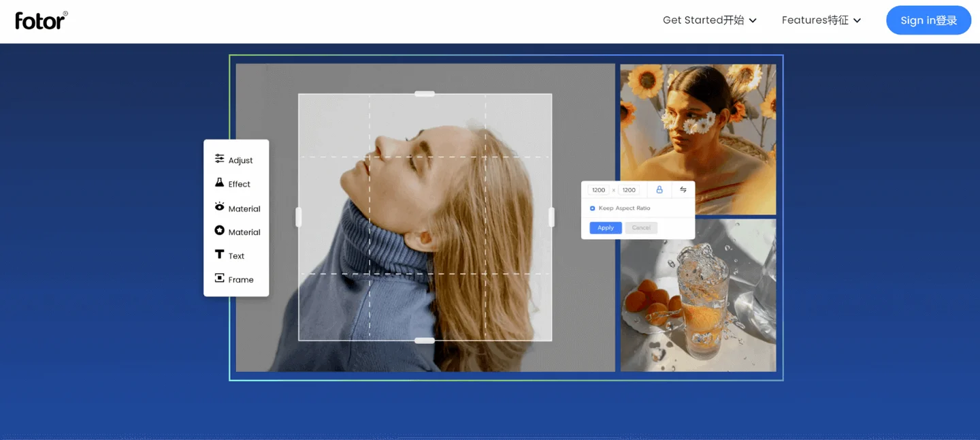Select the orange drink glass thumbnail

coord(698,295)
